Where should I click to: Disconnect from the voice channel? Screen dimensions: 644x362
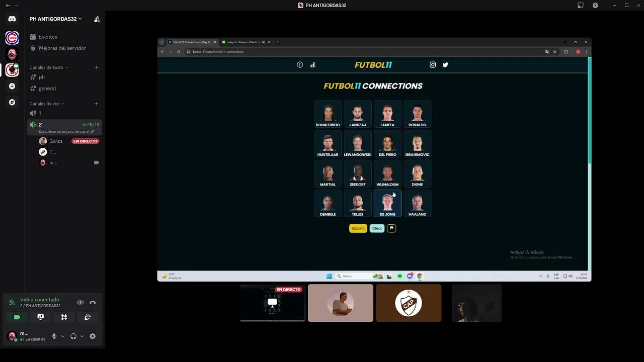93,302
